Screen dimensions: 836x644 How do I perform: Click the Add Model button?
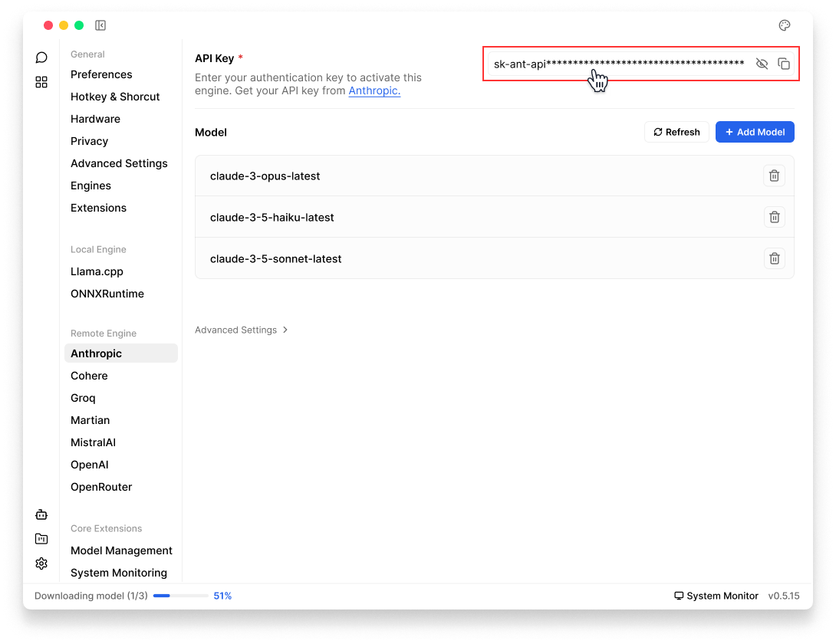[x=755, y=132]
